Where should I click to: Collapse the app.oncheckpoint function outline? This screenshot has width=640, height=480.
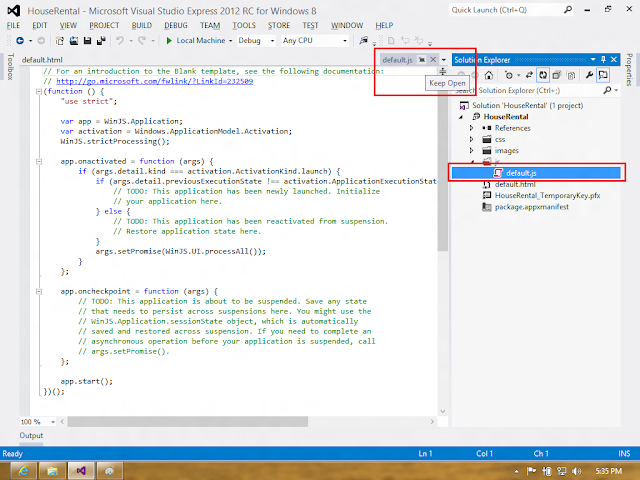tap(39, 291)
